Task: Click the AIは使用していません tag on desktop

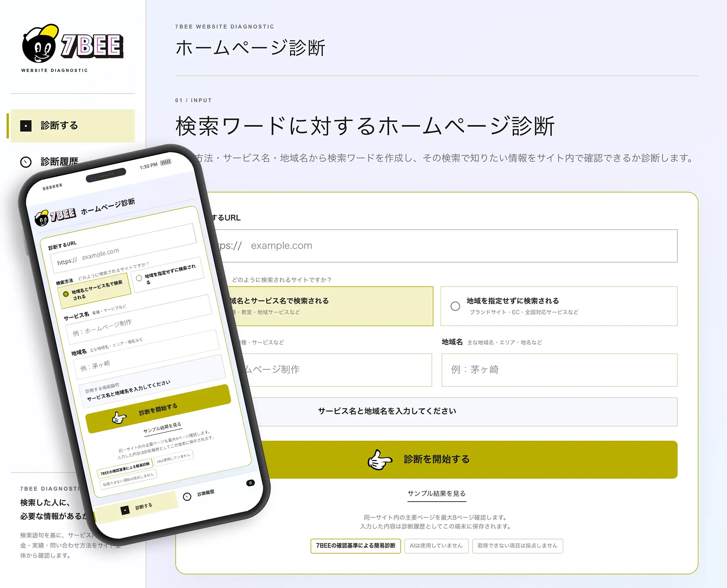Action: [x=436, y=546]
